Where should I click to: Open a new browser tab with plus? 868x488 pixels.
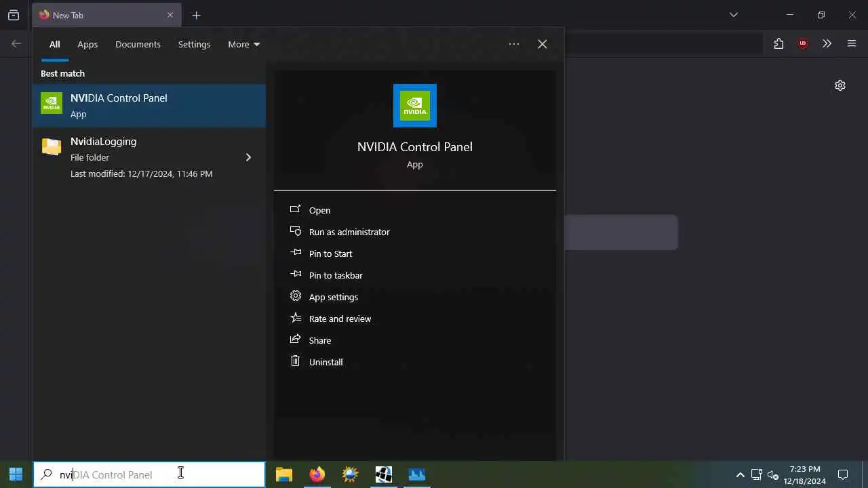pyautogui.click(x=197, y=15)
